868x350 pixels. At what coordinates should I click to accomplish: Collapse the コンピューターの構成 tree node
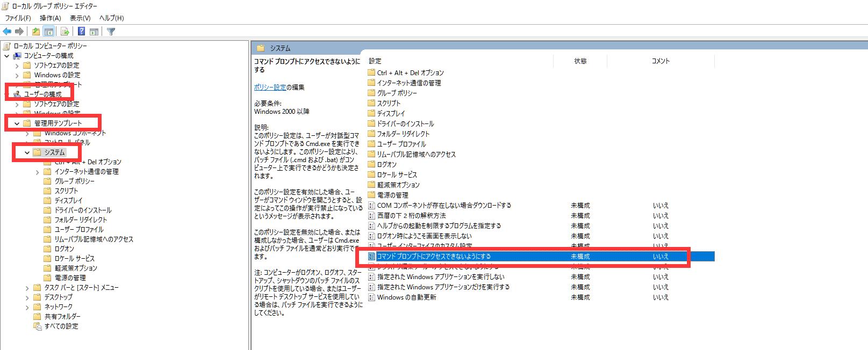tap(7, 56)
